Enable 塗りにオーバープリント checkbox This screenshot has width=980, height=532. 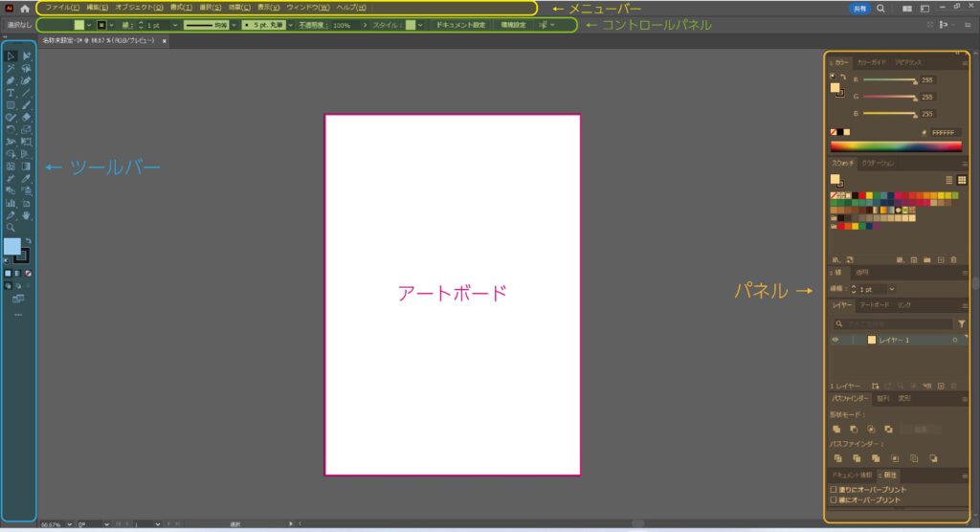[x=834, y=489]
